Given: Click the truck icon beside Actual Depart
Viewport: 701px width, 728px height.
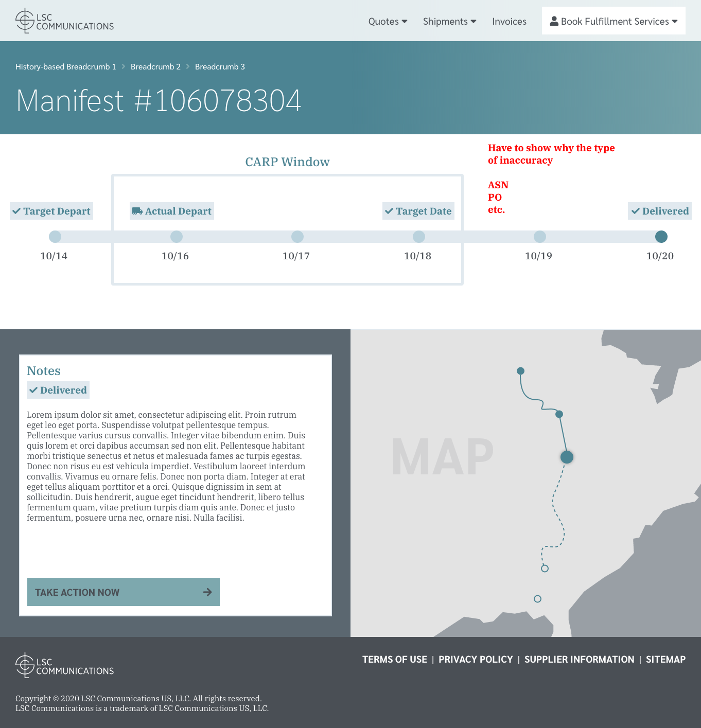Looking at the screenshot, I should point(137,211).
